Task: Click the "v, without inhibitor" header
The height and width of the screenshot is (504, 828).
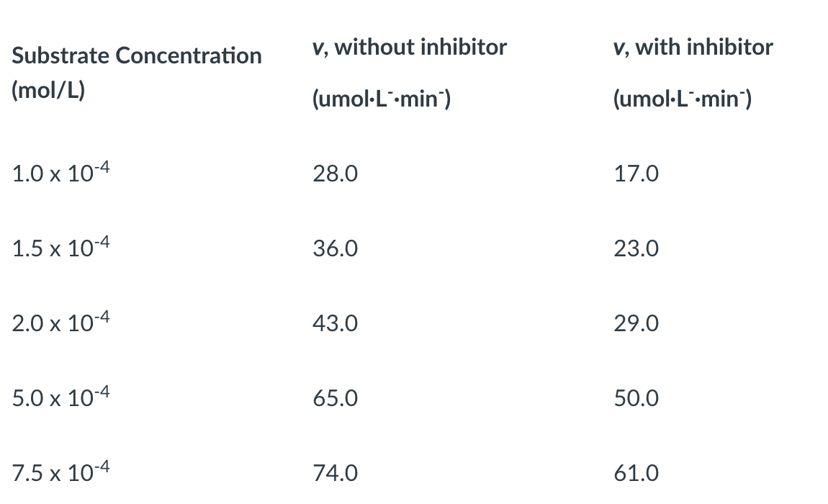Action: pyautogui.click(x=409, y=48)
